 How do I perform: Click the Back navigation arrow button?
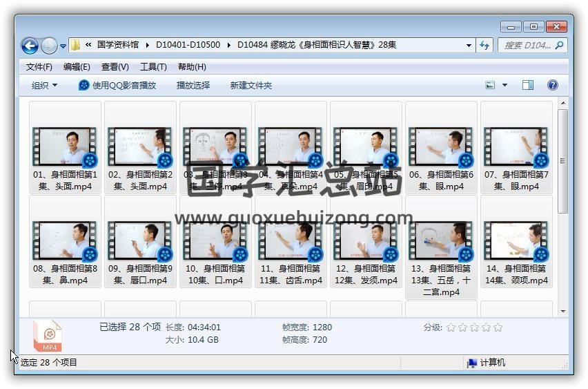click(x=30, y=46)
